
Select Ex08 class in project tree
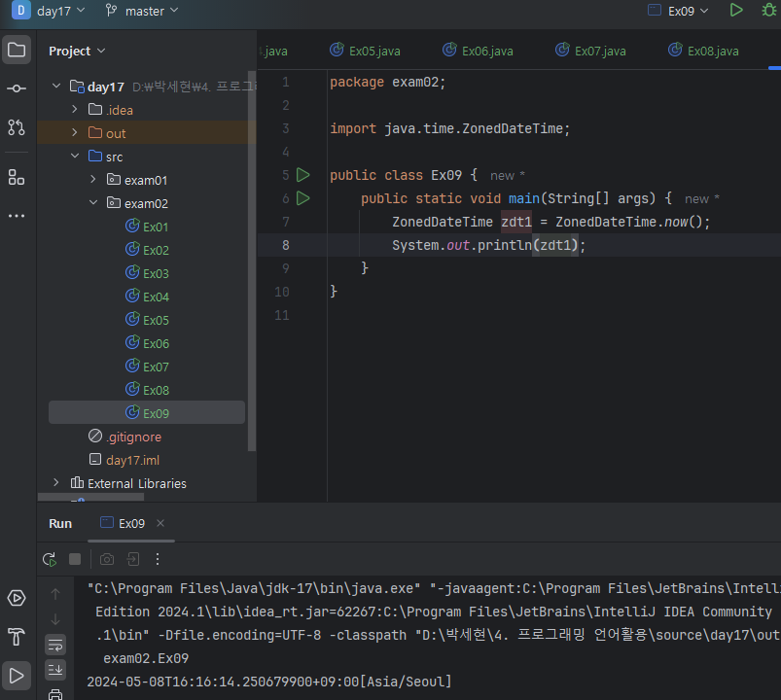pyautogui.click(x=147, y=390)
